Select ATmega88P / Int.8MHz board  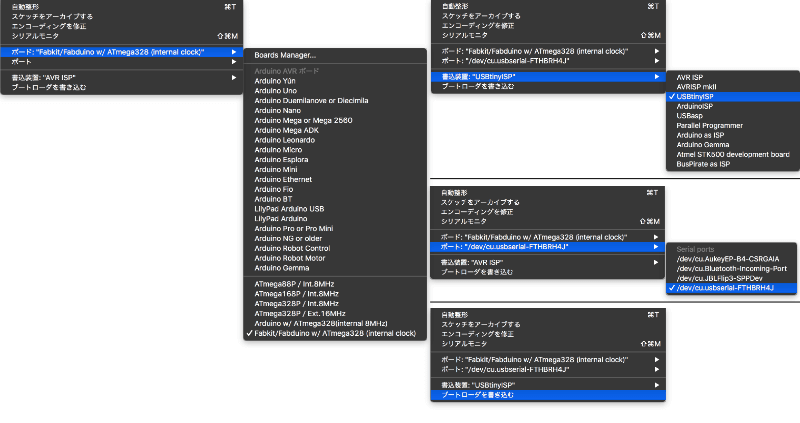tap(335, 284)
